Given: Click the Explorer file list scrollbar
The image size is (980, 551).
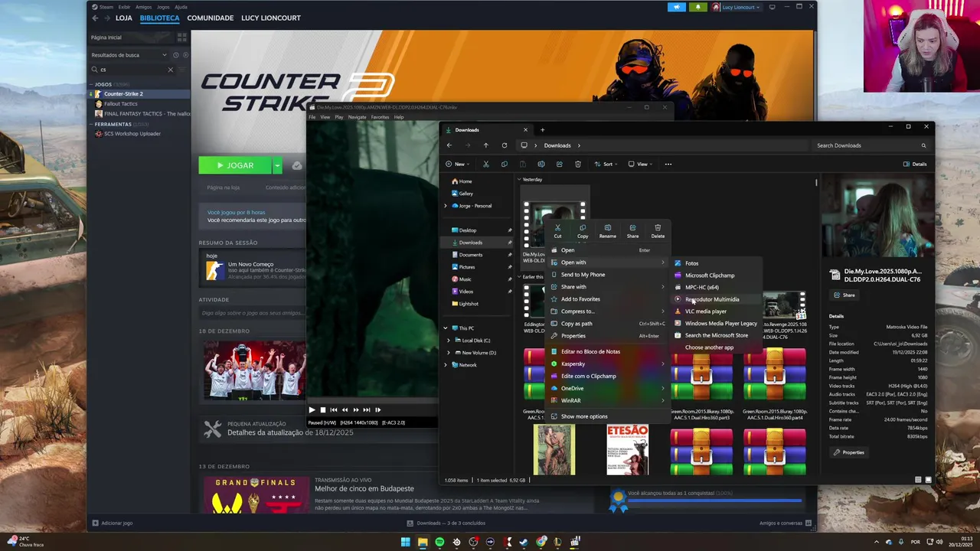Looking at the screenshot, I should pos(816,184).
